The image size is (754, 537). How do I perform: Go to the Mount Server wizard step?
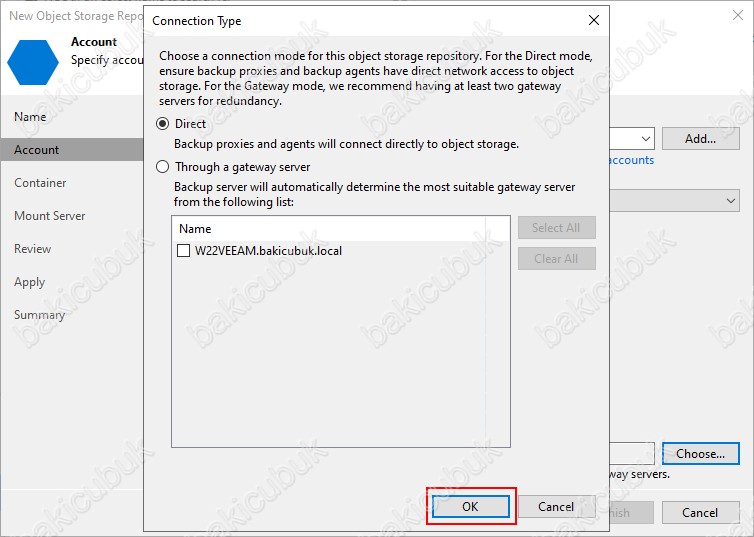(x=50, y=215)
